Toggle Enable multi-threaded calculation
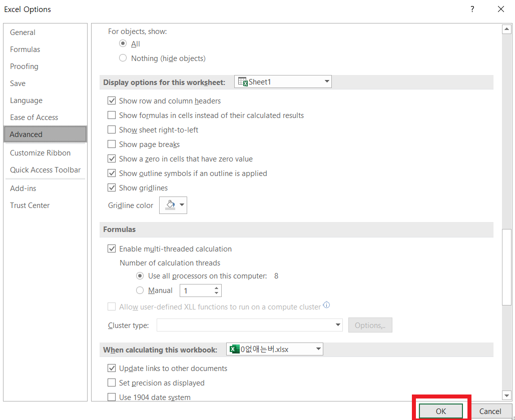The image size is (515, 420). tap(112, 248)
